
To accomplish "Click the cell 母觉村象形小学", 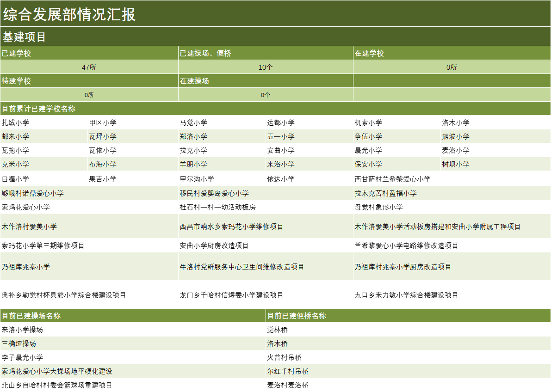I will [452, 207].
